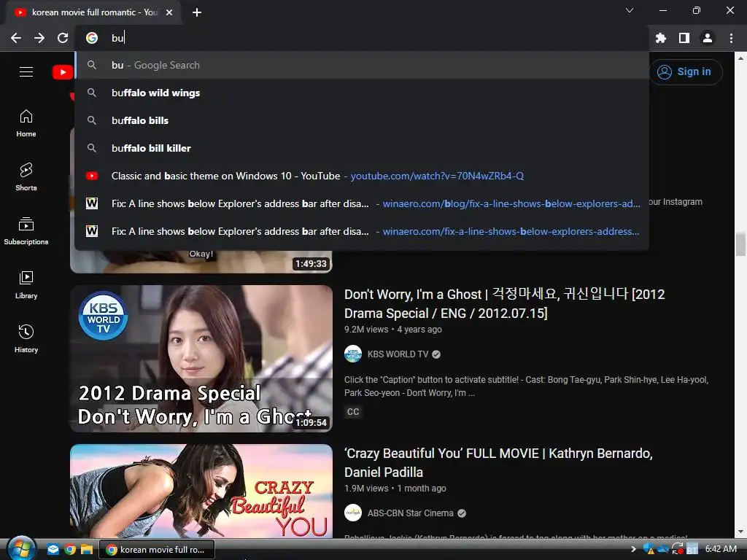Open the Chrome three-dot menu
This screenshot has width=747, height=560.
point(731,38)
